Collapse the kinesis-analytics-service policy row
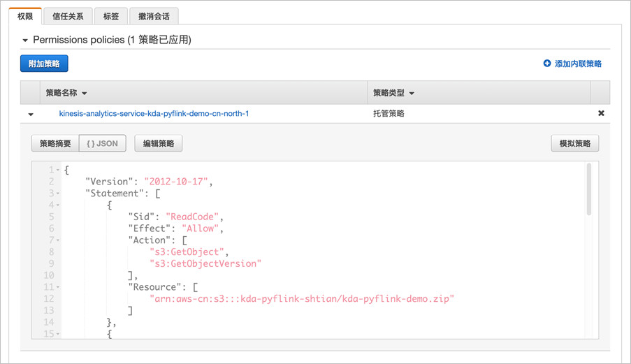 (31, 115)
